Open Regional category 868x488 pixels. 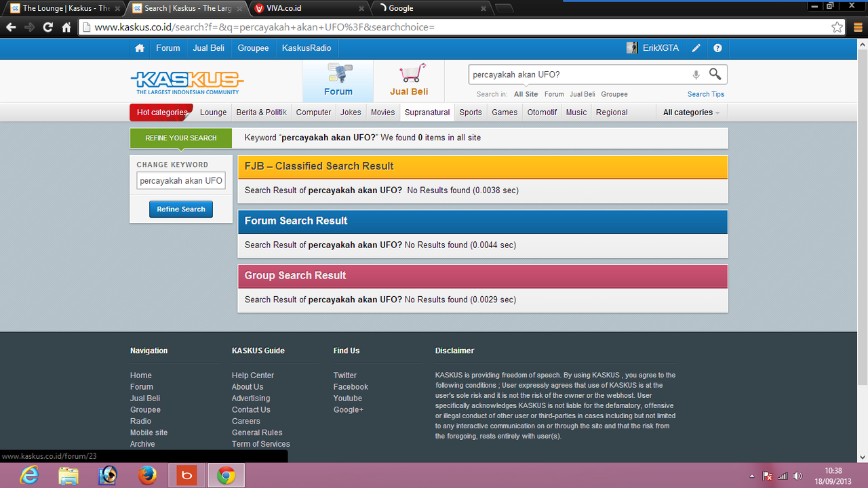pyautogui.click(x=612, y=113)
